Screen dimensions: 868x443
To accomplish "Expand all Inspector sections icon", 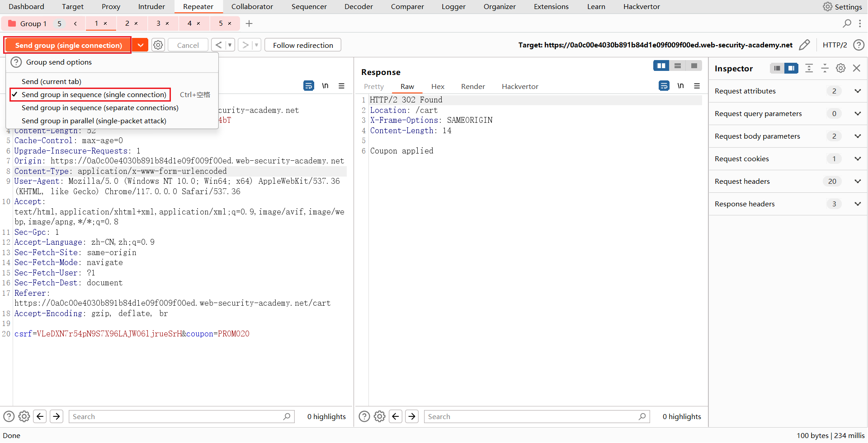I will tap(809, 68).
